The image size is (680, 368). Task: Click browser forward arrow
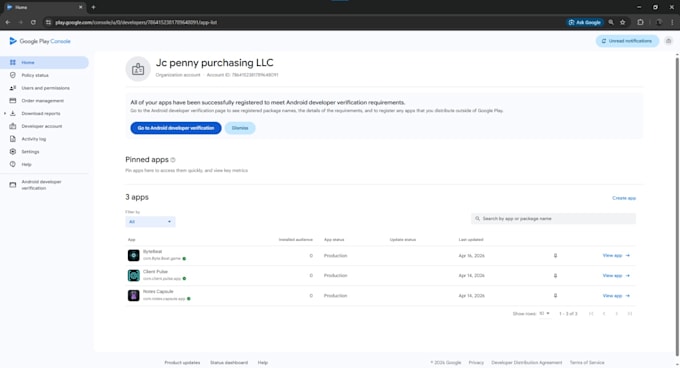click(x=20, y=22)
